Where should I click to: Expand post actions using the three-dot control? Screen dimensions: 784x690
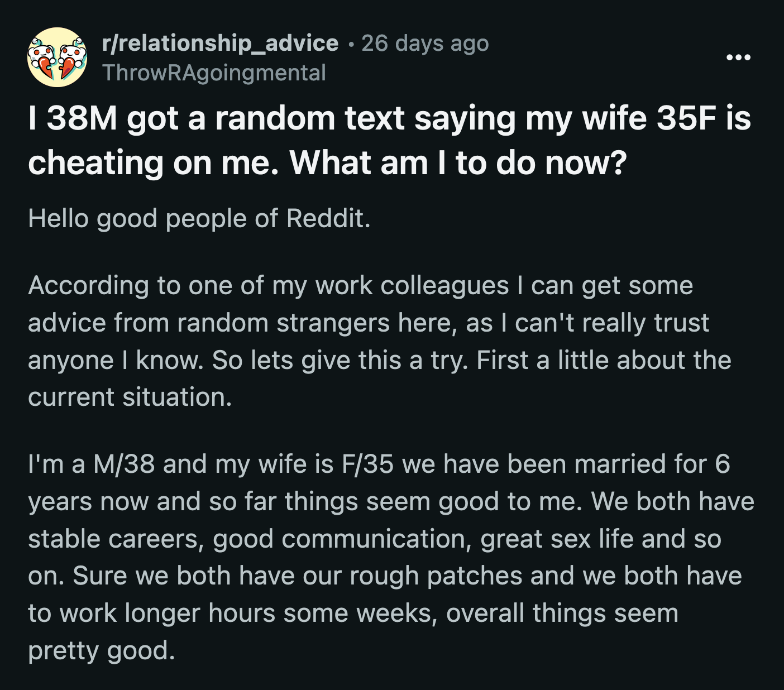click(738, 56)
